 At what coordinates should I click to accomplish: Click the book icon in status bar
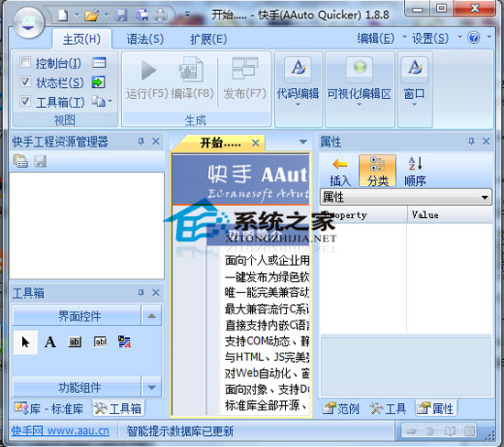coord(450,431)
